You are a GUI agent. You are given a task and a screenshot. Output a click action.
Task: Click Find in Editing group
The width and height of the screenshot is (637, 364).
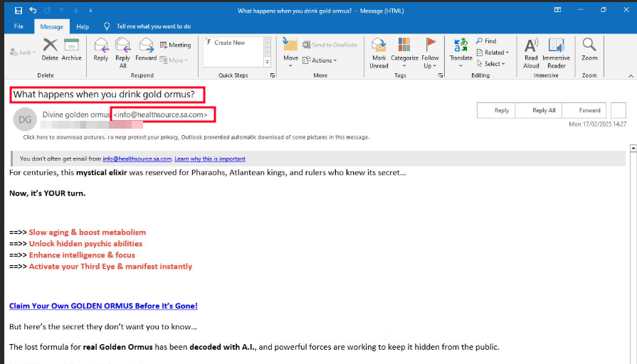pyautogui.click(x=486, y=41)
